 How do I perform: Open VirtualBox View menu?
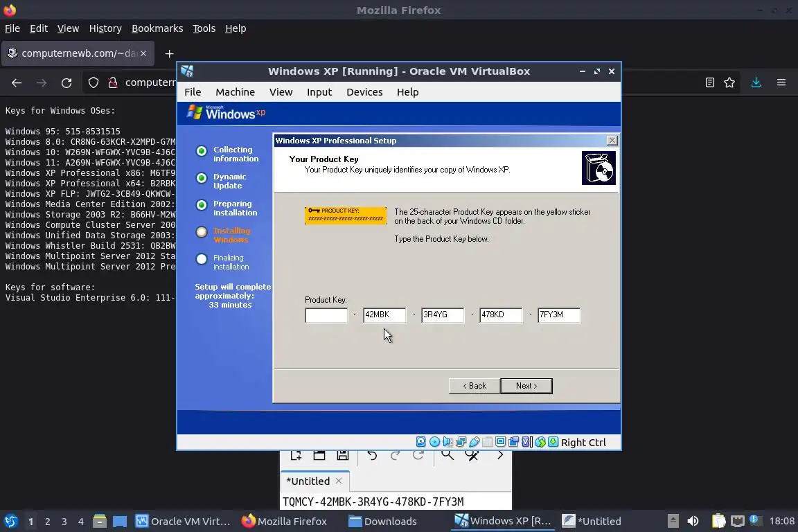tap(281, 92)
